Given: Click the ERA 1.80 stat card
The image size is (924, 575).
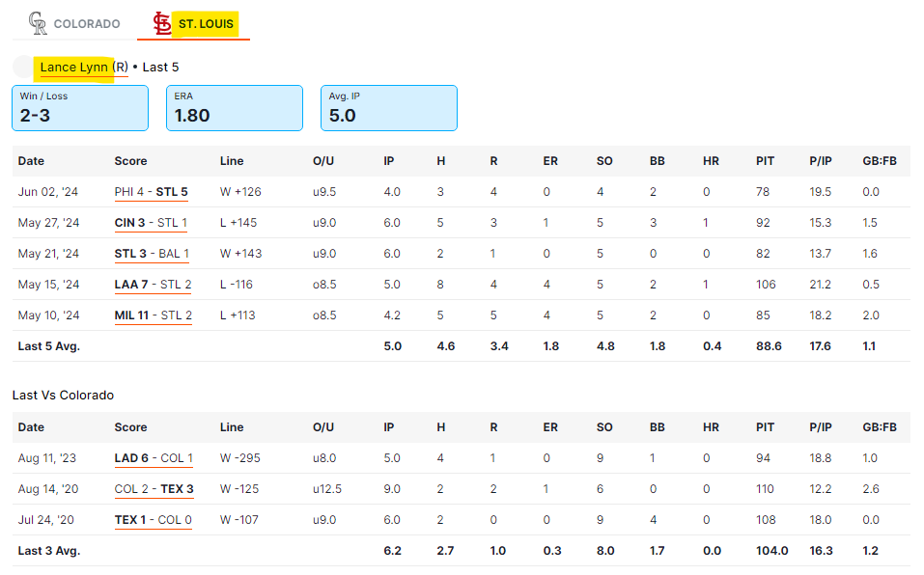Looking at the screenshot, I should coord(235,108).
